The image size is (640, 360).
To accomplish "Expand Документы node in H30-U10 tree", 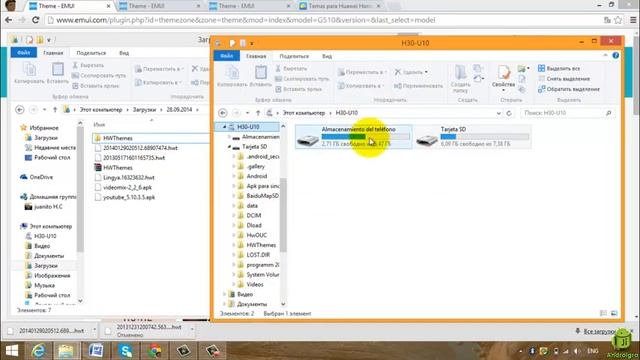I will pos(224,304).
